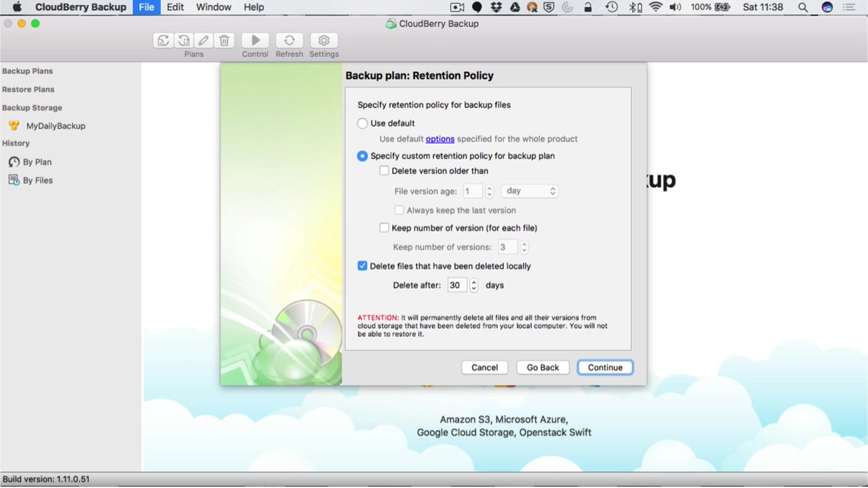The image size is (868, 488).
Task: Open History By Files in the sidebar
Action: (x=38, y=180)
